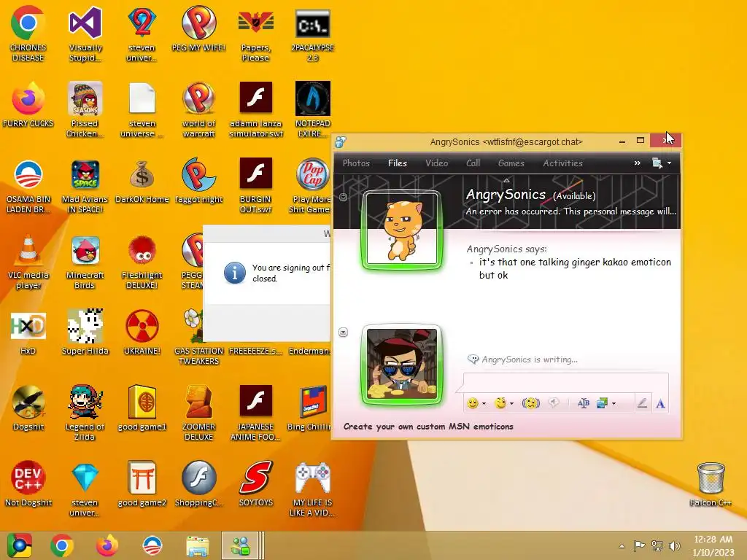Switch to handwriting pen mode
Viewport: 747px width, 560px height.
point(642,403)
